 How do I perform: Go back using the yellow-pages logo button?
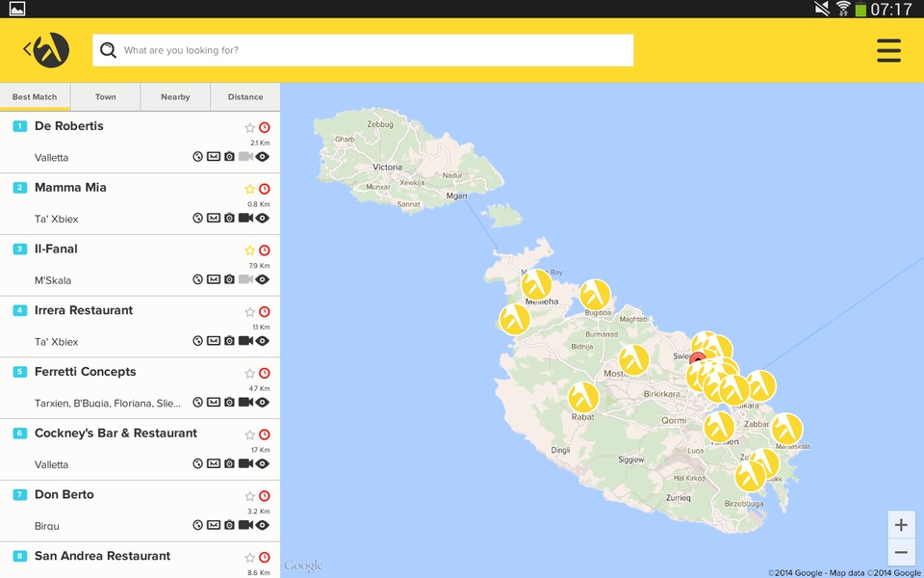pyautogui.click(x=46, y=50)
